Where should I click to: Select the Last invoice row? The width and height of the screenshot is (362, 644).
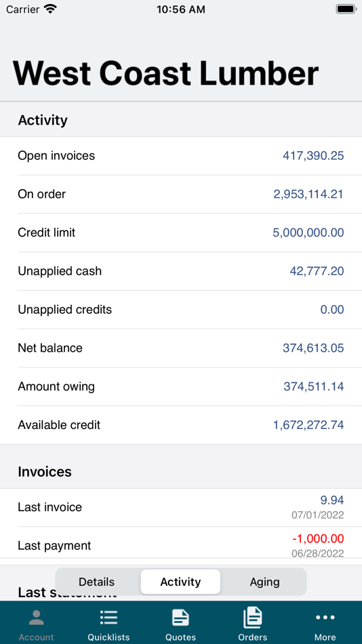181,507
